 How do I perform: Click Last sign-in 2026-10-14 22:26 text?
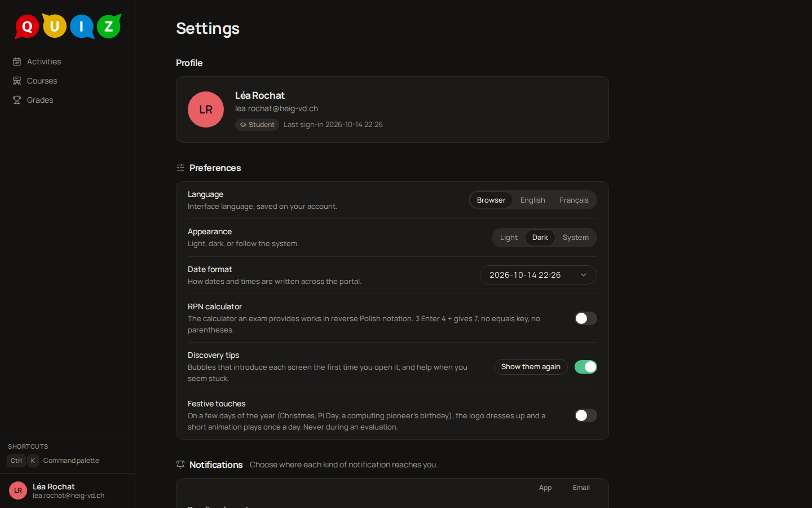click(333, 125)
